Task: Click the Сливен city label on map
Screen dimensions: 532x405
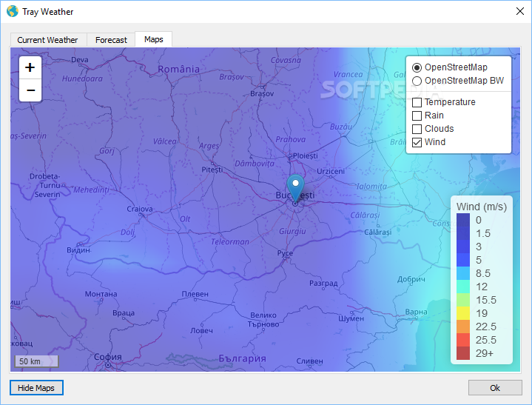Action: pos(310,361)
